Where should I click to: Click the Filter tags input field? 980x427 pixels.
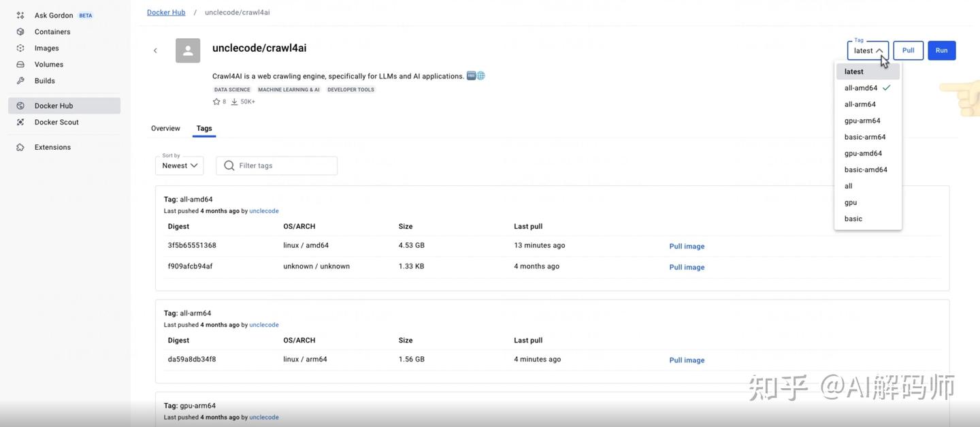tap(276, 165)
